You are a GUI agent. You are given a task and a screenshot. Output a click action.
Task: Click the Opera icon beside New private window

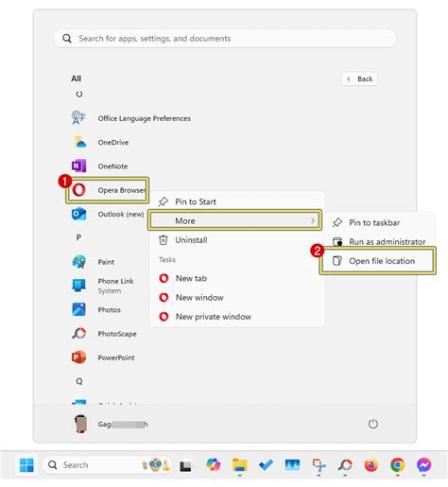pyautogui.click(x=164, y=317)
